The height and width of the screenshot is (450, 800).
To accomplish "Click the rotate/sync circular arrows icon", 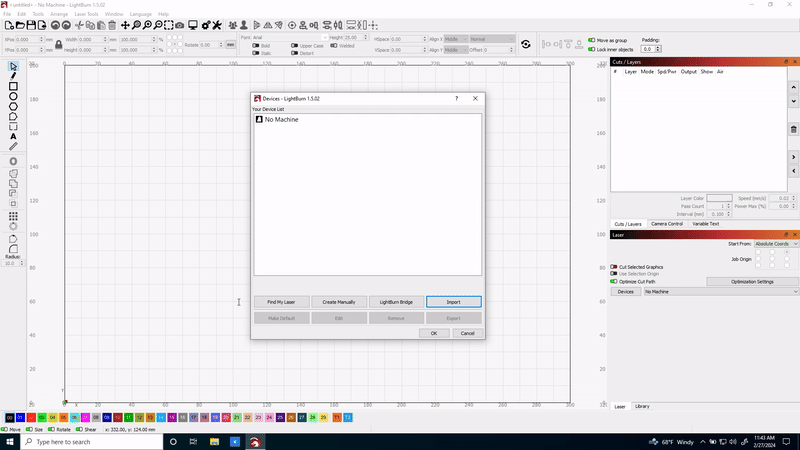I will [526, 44].
